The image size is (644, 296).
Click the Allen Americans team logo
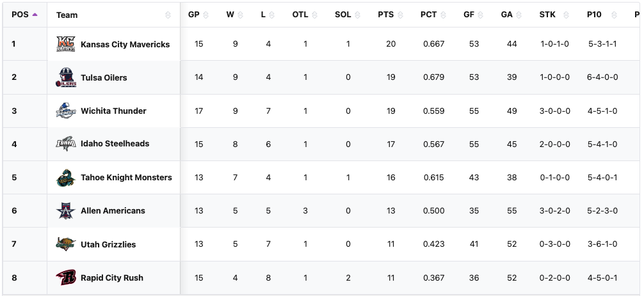(x=66, y=211)
